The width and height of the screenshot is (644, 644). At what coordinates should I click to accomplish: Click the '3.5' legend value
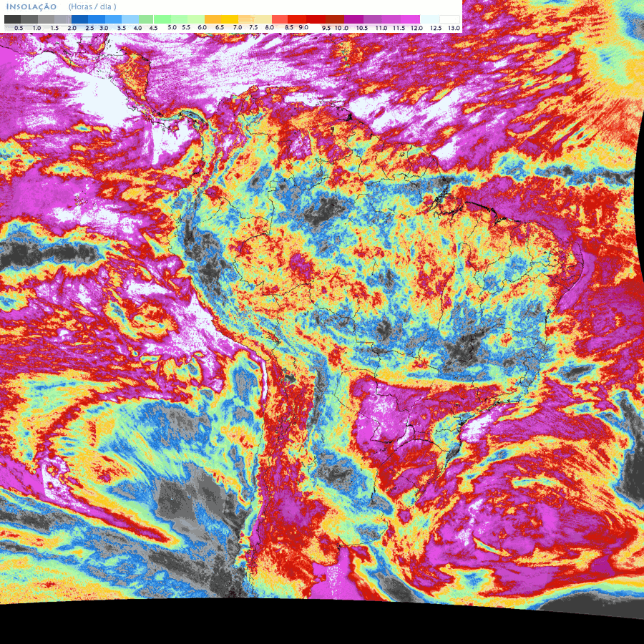click(122, 28)
